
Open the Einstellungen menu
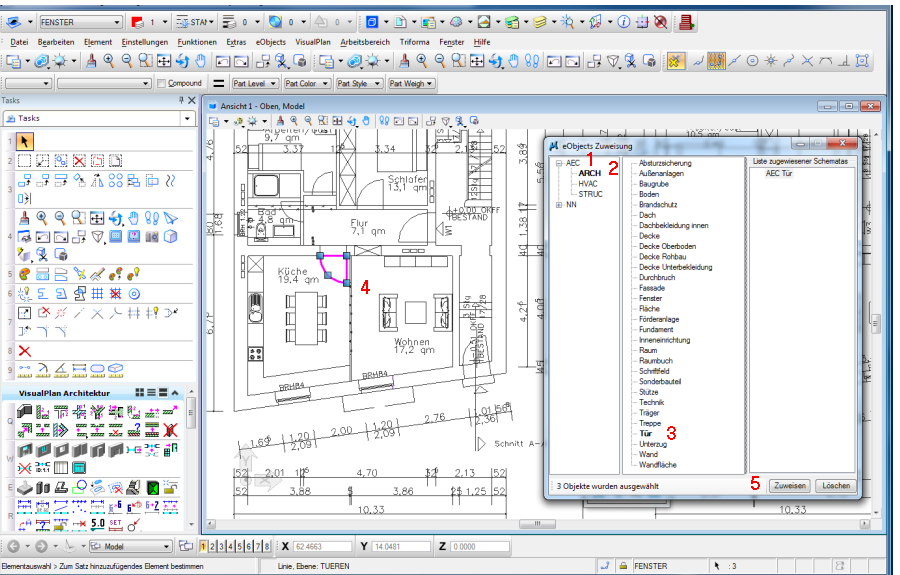(145, 42)
